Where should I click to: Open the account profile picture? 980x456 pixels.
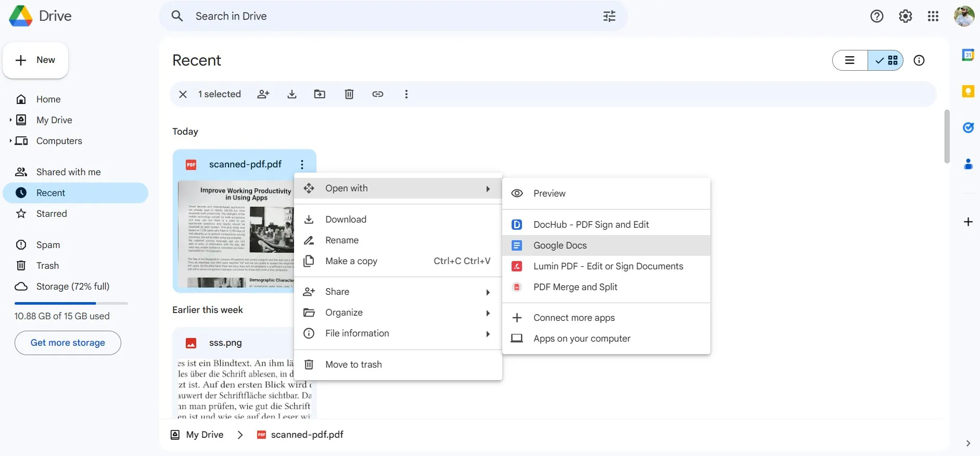(x=964, y=16)
